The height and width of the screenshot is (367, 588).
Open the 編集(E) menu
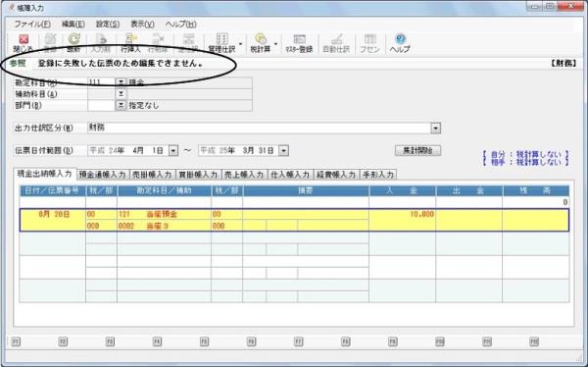point(73,24)
